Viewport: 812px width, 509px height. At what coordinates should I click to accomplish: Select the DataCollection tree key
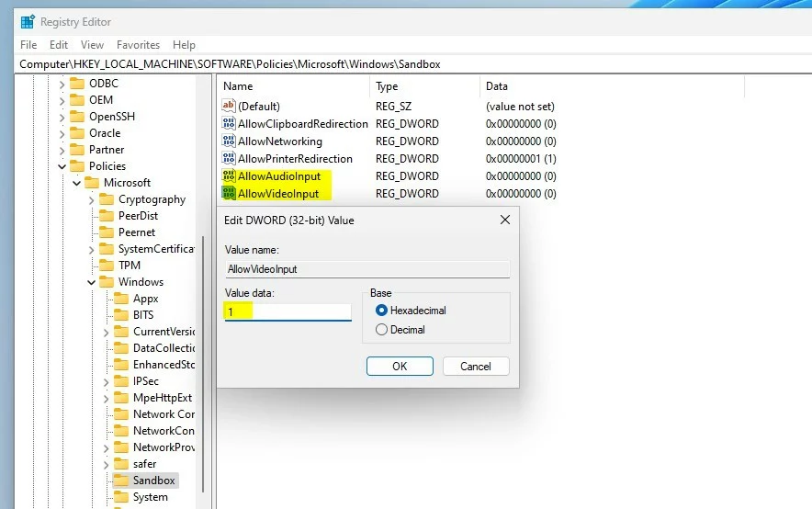tap(164, 348)
